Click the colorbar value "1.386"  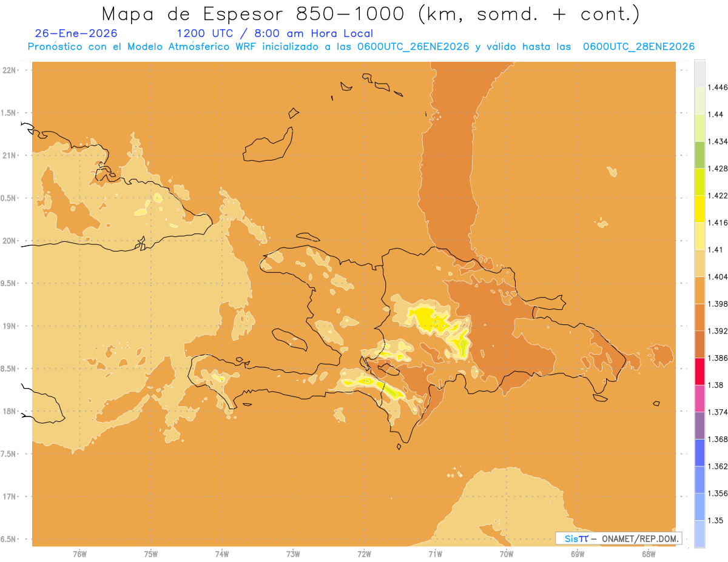(719, 358)
